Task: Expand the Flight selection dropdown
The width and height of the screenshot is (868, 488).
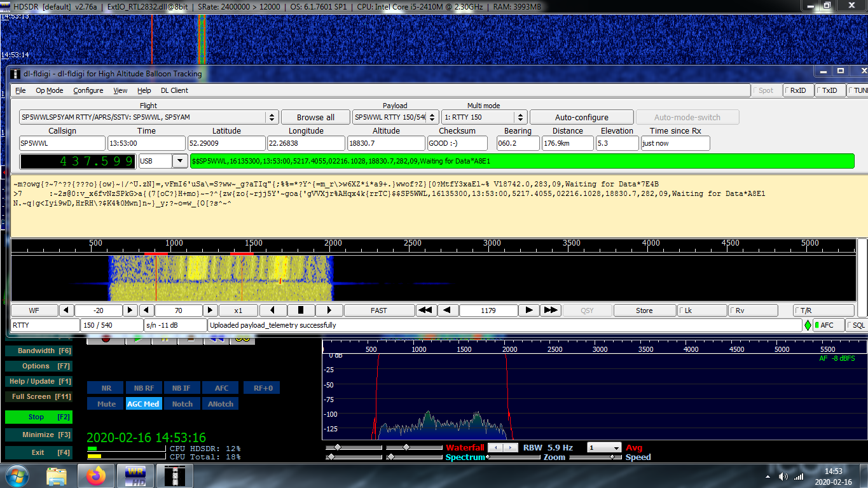Action: click(272, 117)
